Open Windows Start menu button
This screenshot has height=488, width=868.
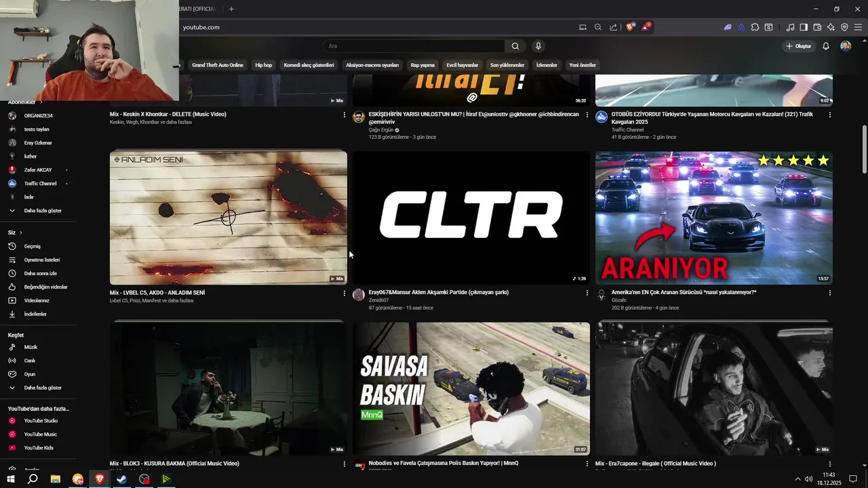tap(11, 479)
